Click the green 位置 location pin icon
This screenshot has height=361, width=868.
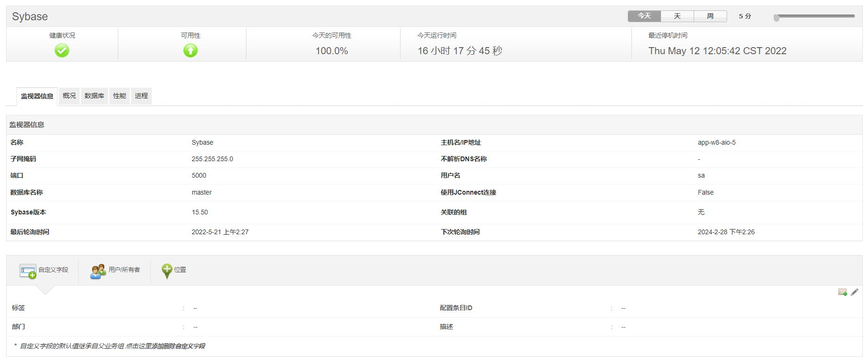pyautogui.click(x=167, y=271)
